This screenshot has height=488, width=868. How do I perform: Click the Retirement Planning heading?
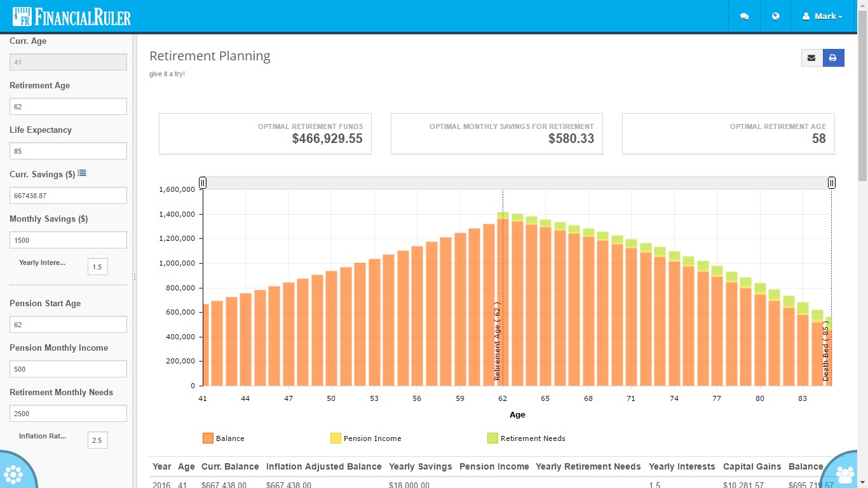pos(210,56)
